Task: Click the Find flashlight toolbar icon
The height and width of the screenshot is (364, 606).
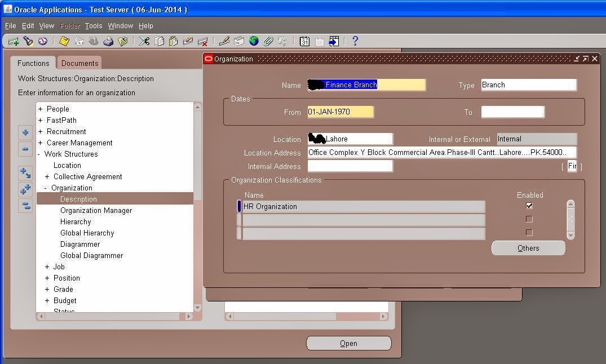Action: click(x=28, y=41)
